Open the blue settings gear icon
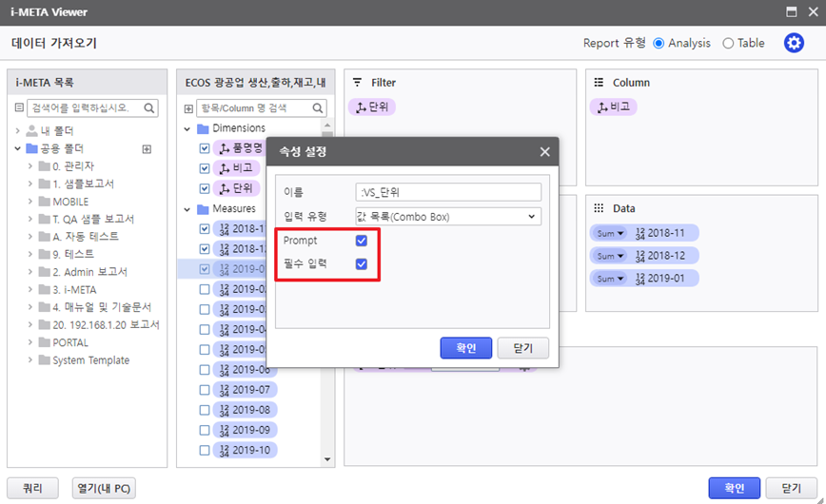This screenshot has width=826, height=504. [x=794, y=43]
